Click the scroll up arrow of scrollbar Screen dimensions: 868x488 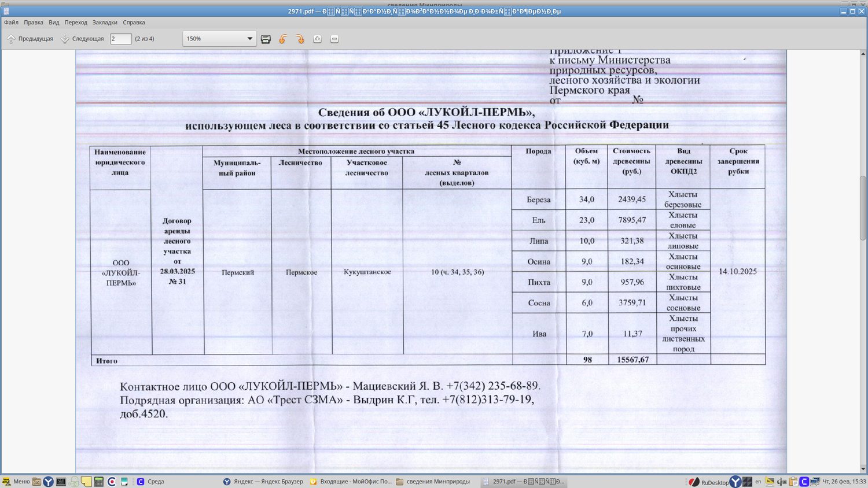[x=863, y=53]
